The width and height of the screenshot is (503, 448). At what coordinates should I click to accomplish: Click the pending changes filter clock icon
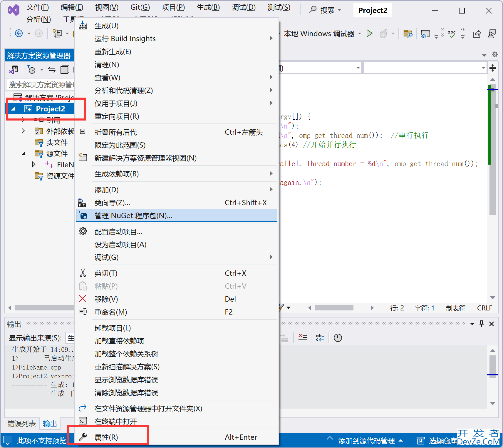[31, 70]
